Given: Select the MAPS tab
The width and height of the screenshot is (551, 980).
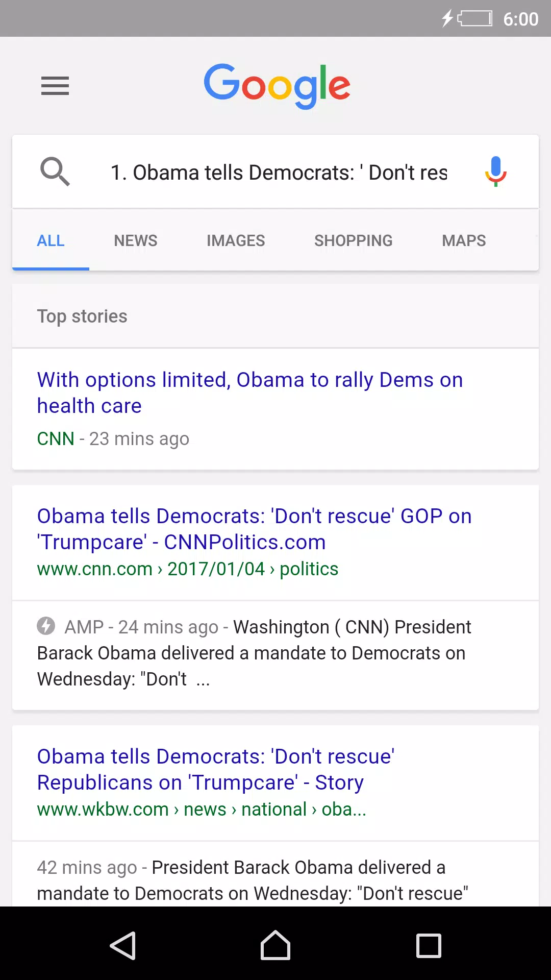Looking at the screenshot, I should pyautogui.click(x=464, y=240).
